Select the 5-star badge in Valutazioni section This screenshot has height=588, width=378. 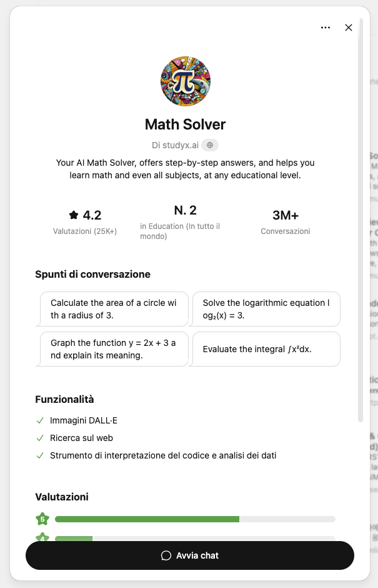[41, 519]
